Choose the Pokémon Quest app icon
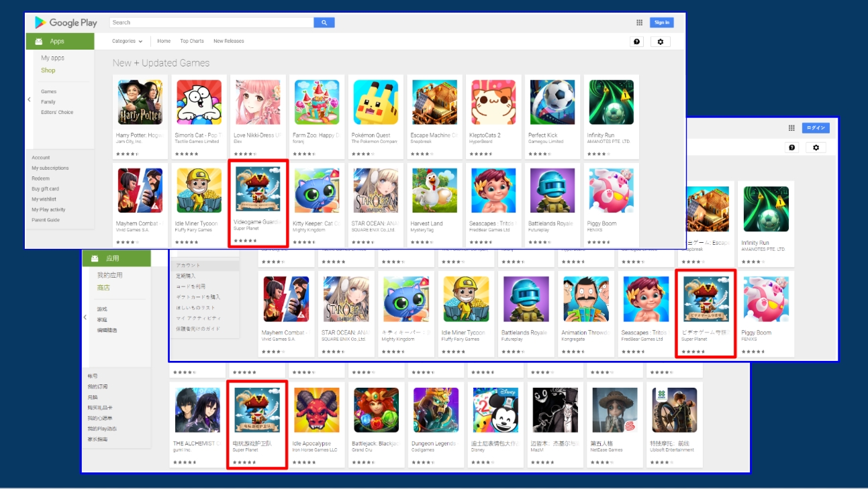Screen dimensions: 868x489 pos(375,103)
